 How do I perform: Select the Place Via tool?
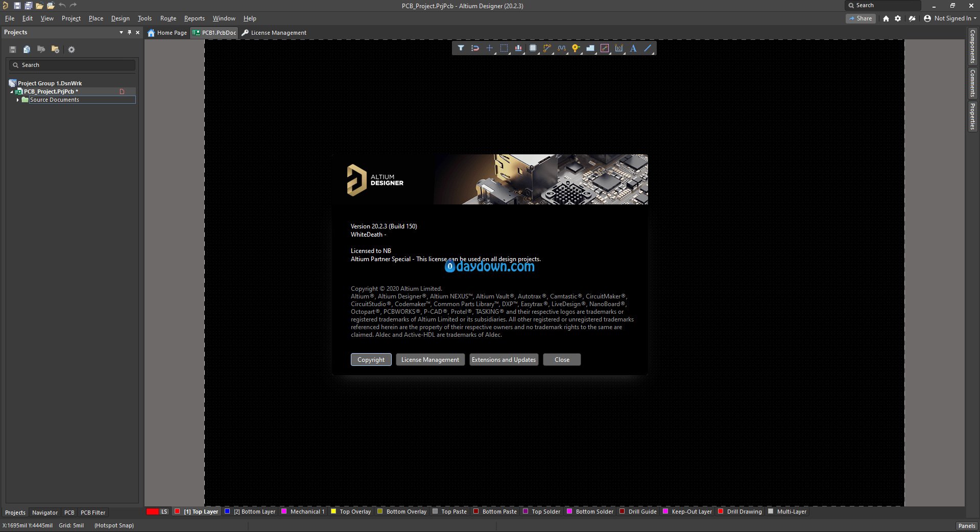(x=576, y=48)
